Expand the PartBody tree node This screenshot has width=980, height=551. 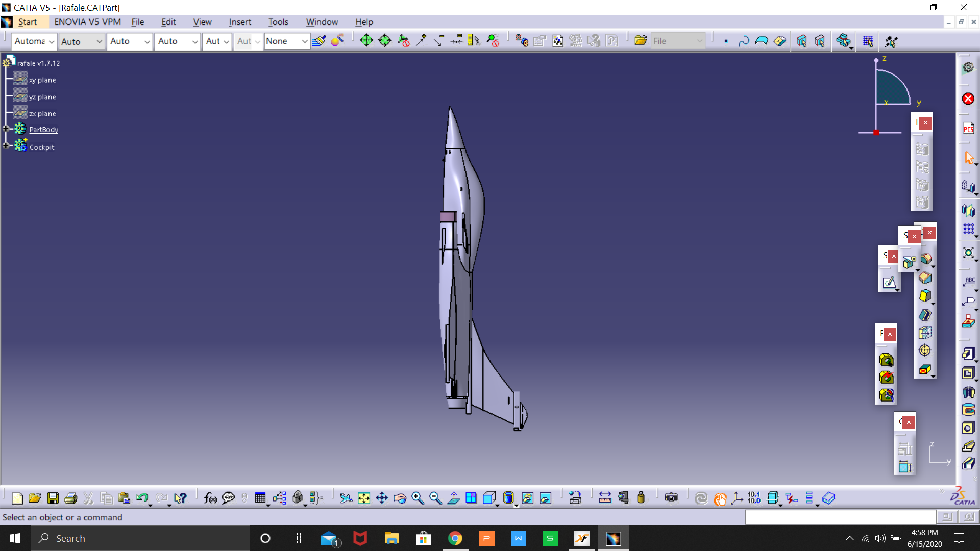[6, 129]
